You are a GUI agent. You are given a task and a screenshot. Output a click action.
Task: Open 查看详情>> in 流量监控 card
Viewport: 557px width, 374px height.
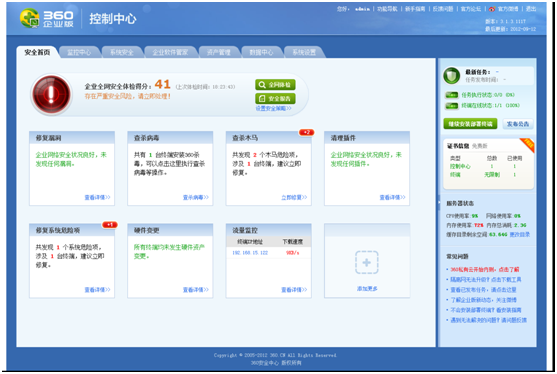294,289
